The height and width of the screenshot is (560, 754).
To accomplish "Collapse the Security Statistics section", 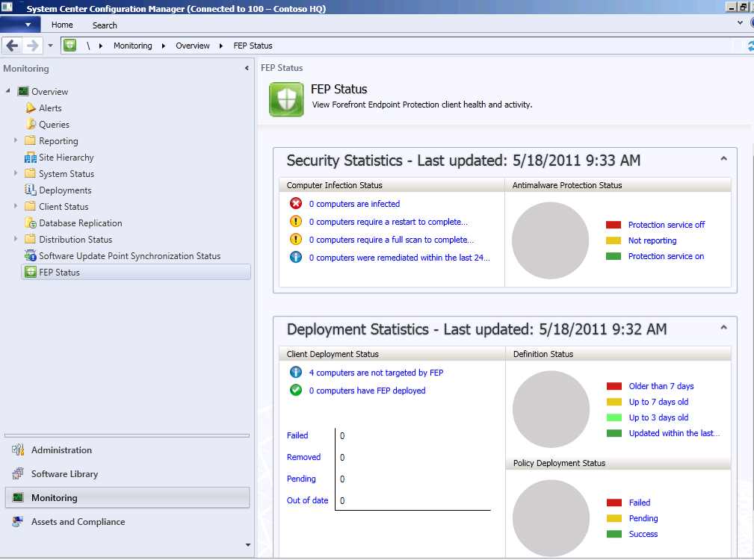I will (x=723, y=159).
